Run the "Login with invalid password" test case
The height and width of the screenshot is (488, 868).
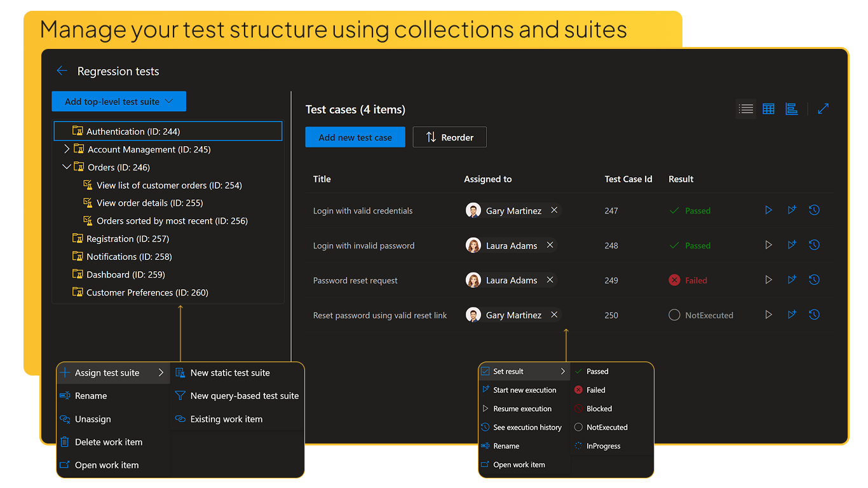[768, 245]
